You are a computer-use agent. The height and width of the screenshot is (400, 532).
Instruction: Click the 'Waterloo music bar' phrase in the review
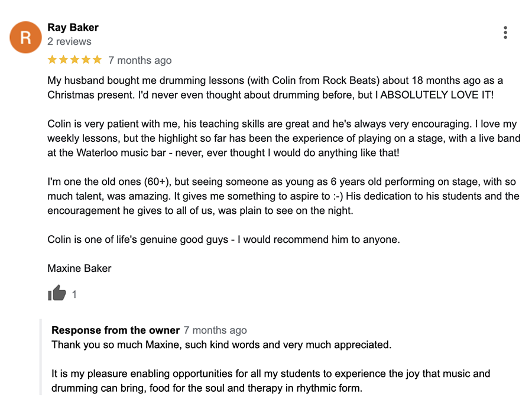[x=121, y=152]
